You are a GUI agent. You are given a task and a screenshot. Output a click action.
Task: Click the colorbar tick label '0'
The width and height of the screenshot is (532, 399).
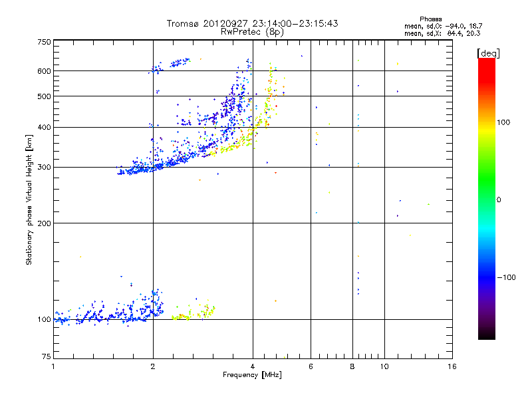[499, 200]
